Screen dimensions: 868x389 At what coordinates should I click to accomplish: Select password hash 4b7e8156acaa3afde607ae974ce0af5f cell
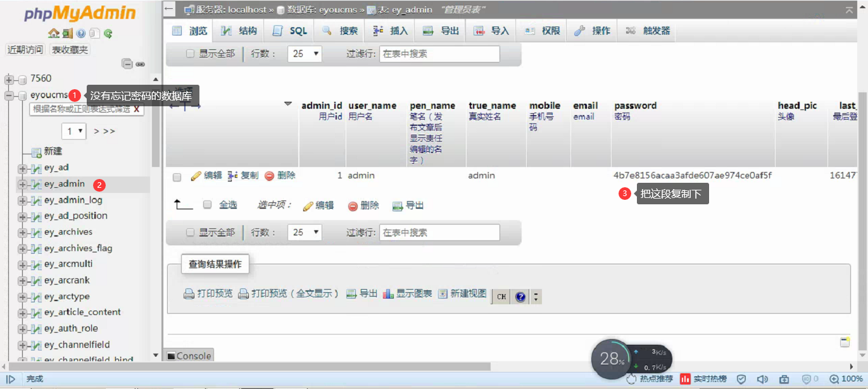click(693, 175)
